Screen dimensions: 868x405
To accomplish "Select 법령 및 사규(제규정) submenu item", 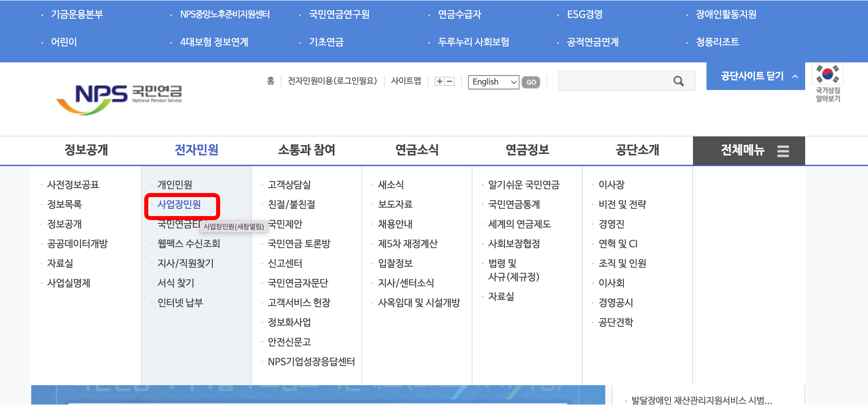I will click(x=514, y=270).
